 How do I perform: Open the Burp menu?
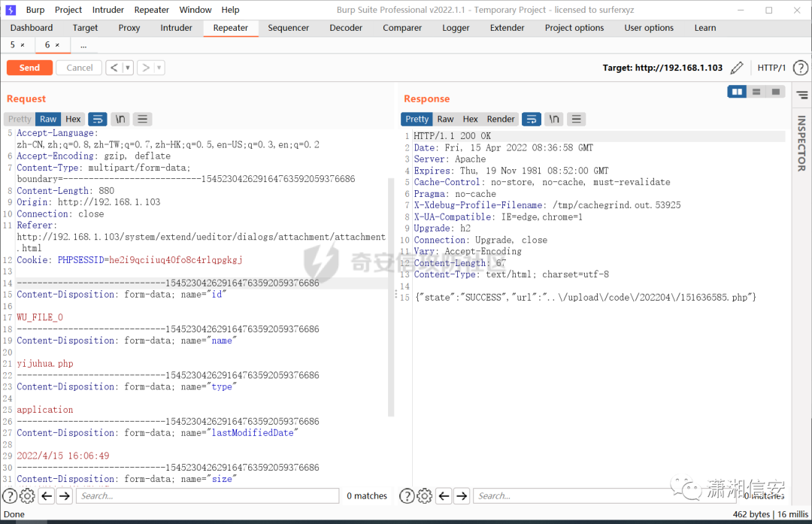click(x=35, y=10)
